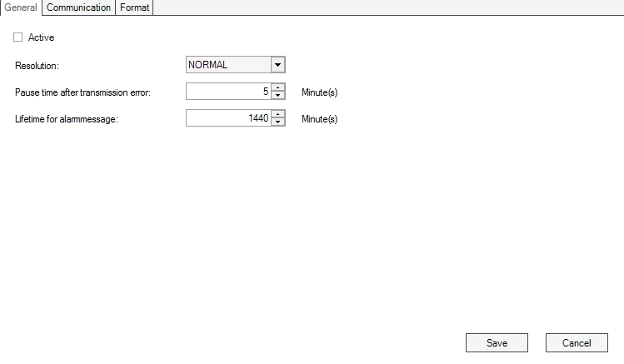The image size is (624, 364).
Task: Enable the Active checkbox
Action: 18,37
